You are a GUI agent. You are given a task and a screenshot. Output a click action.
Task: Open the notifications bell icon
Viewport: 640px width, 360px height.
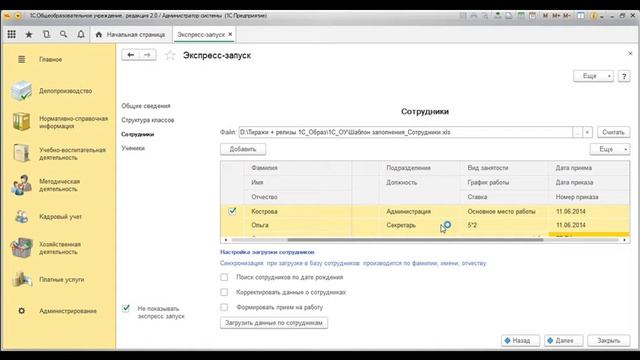[x=81, y=35]
